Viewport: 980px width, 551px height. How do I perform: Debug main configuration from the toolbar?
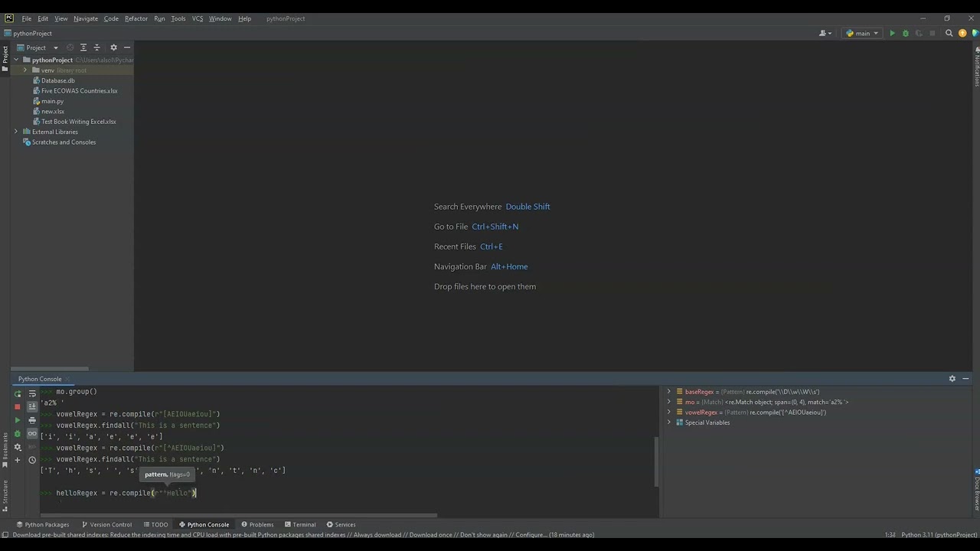click(906, 33)
